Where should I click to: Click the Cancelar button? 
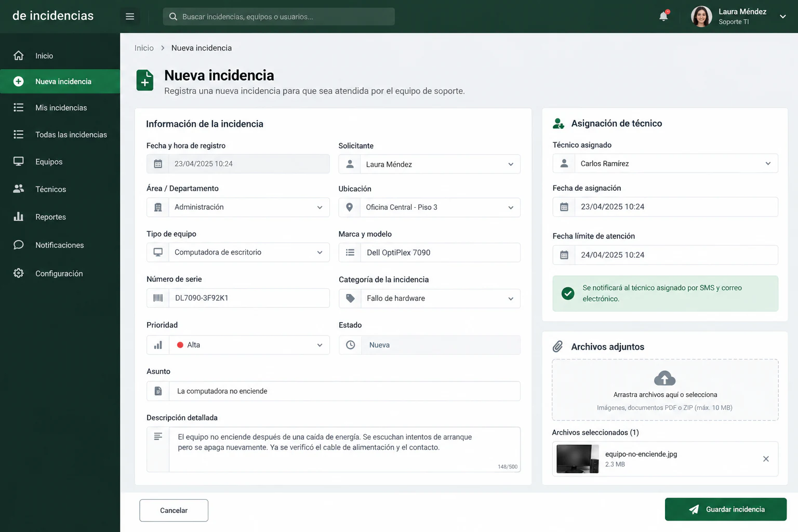[174, 510]
